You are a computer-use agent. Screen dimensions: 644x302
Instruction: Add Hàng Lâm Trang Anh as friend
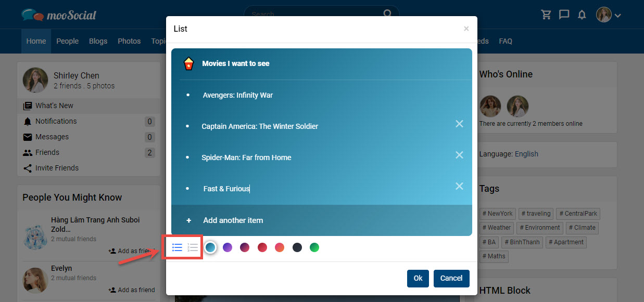132,251
